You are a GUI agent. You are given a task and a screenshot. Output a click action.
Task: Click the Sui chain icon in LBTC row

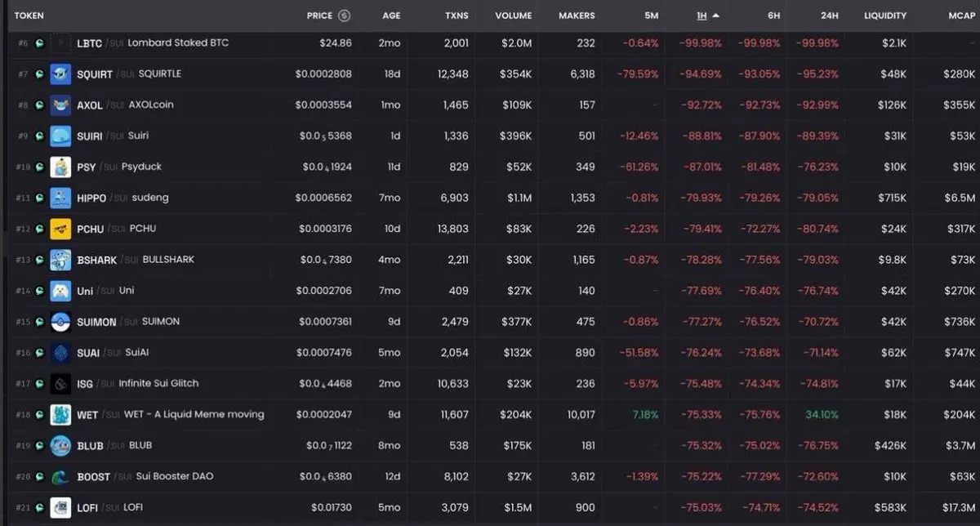point(39,43)
